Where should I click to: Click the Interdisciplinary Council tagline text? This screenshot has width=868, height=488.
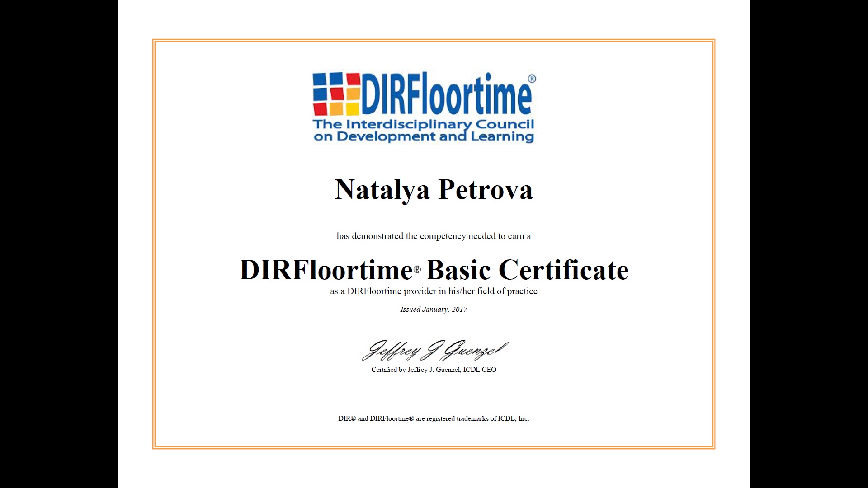tap(423, 124)
